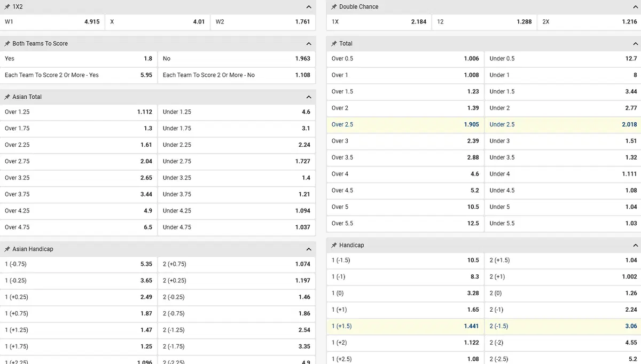641x364 pixels.
Task: Choose Handicap 2 (0) at 1.26
Action: point(563,294)
